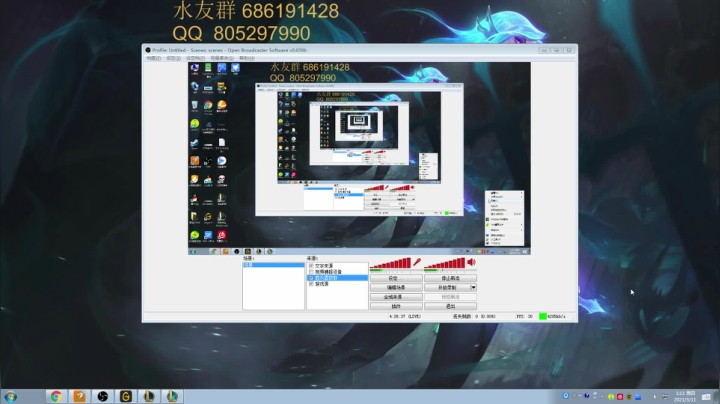Toggle the highlighted monitor capture source checkbox
Screen dimensions: 720x404
click(311, 278)
